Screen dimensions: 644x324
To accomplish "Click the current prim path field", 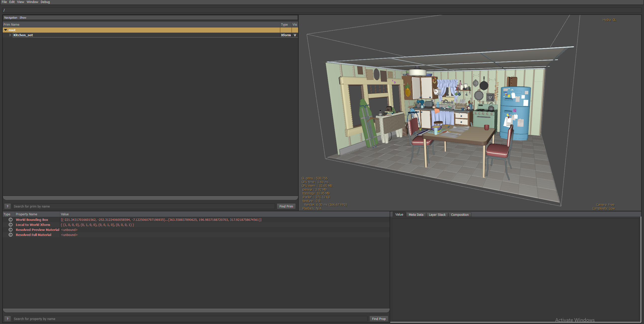I will pyautogui.click(x=322, y=10).
